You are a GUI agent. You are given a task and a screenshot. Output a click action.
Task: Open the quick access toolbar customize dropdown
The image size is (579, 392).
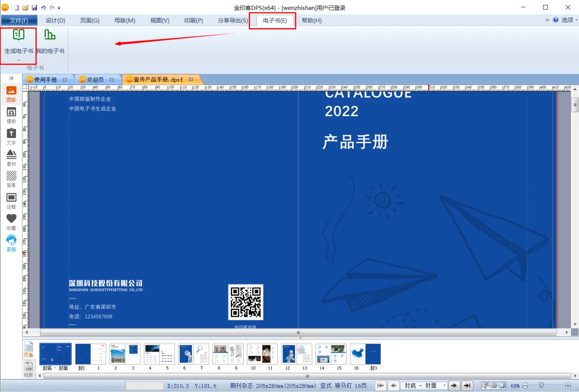(59, 8)
